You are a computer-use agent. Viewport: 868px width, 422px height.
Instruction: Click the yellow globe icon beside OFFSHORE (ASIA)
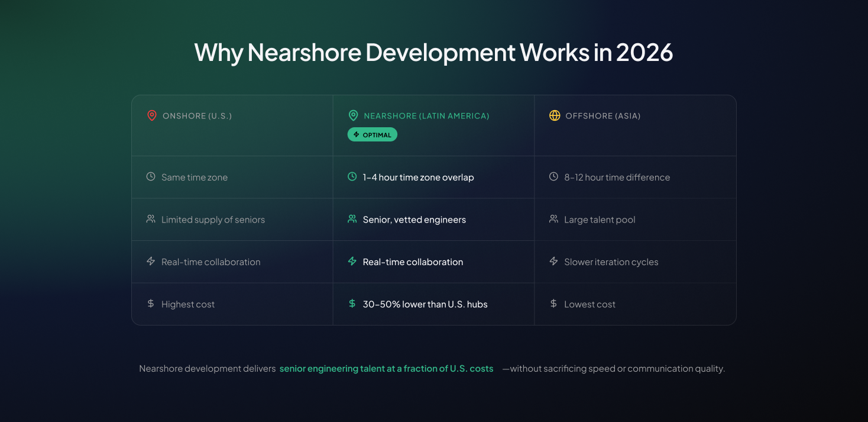click(x=555, y=115)
